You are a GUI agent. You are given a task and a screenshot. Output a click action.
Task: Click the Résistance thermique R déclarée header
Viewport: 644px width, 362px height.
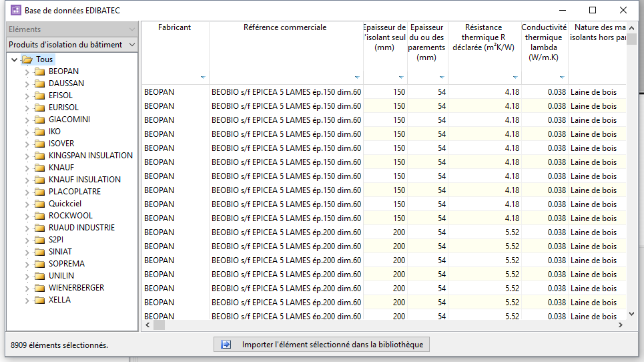pyautogui.click(x=485, y=52)
